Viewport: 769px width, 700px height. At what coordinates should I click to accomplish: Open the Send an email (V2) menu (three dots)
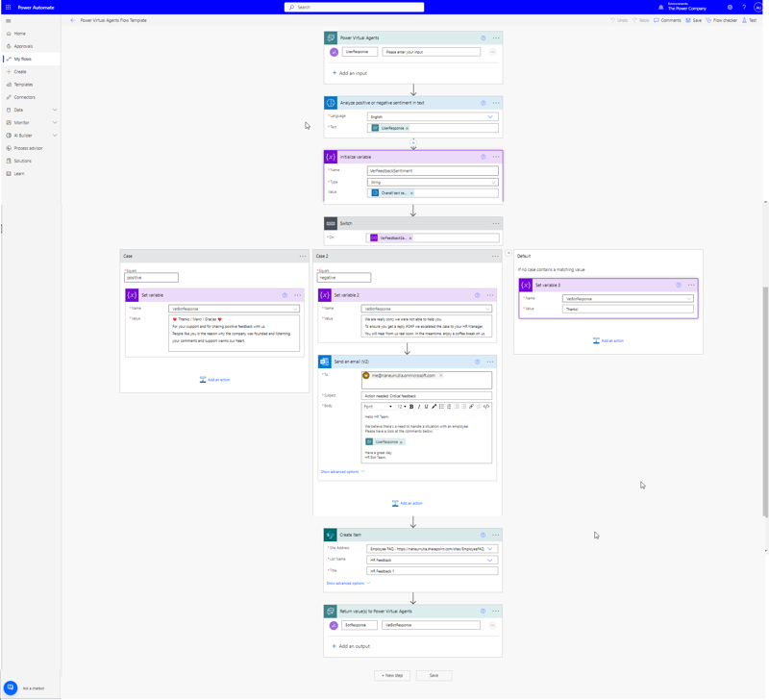(x=490, y=362)
